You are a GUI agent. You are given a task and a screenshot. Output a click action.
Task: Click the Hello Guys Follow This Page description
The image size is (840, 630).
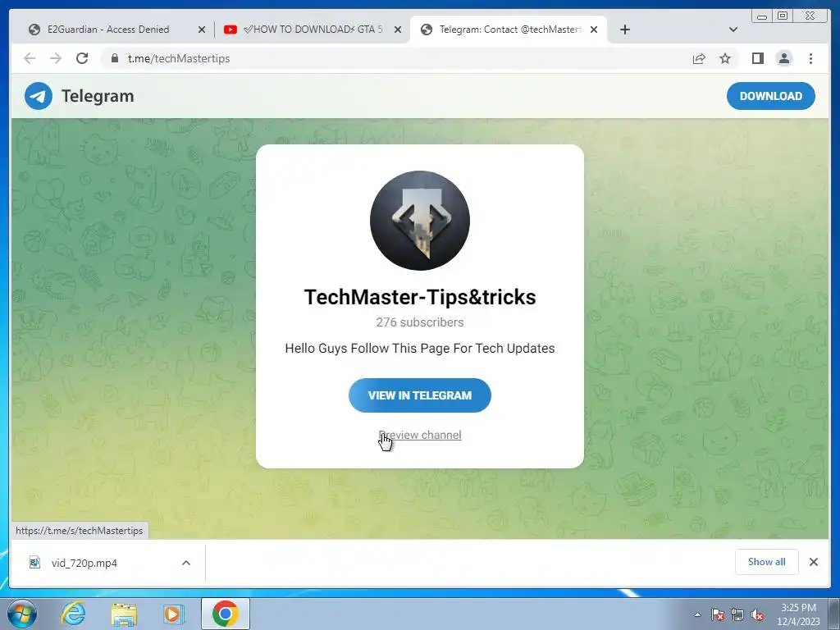tap(420, 348)
